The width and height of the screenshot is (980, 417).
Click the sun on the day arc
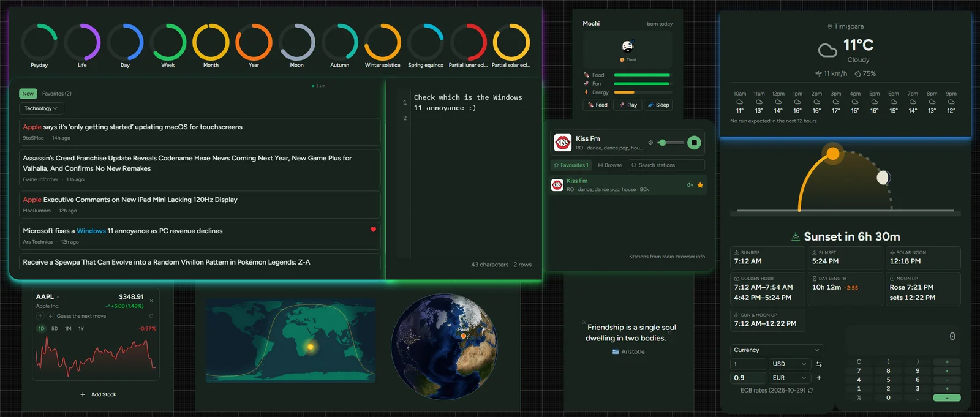pos(833,153)
